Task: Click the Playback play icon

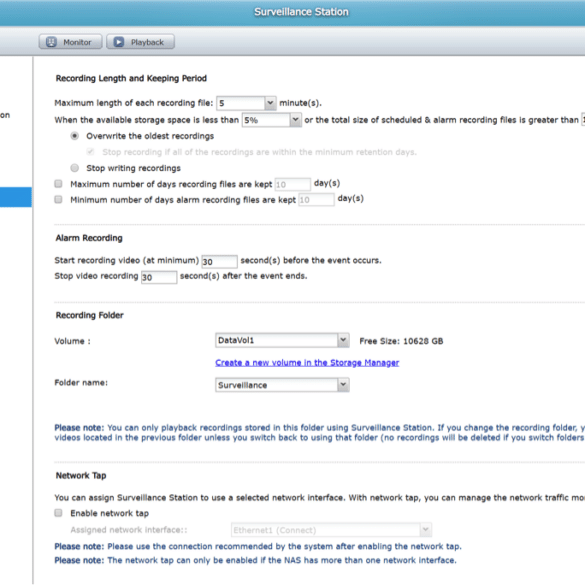Action: tap(119, 42)
